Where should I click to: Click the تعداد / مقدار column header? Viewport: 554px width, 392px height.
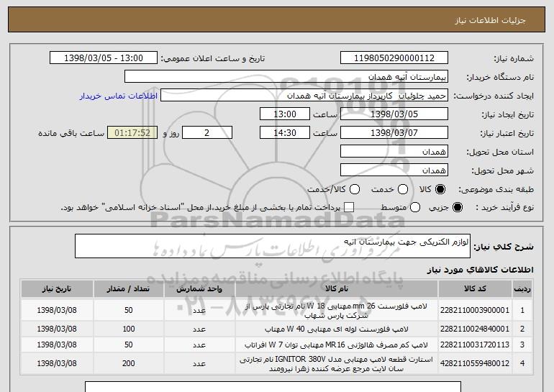click(128, 289)
